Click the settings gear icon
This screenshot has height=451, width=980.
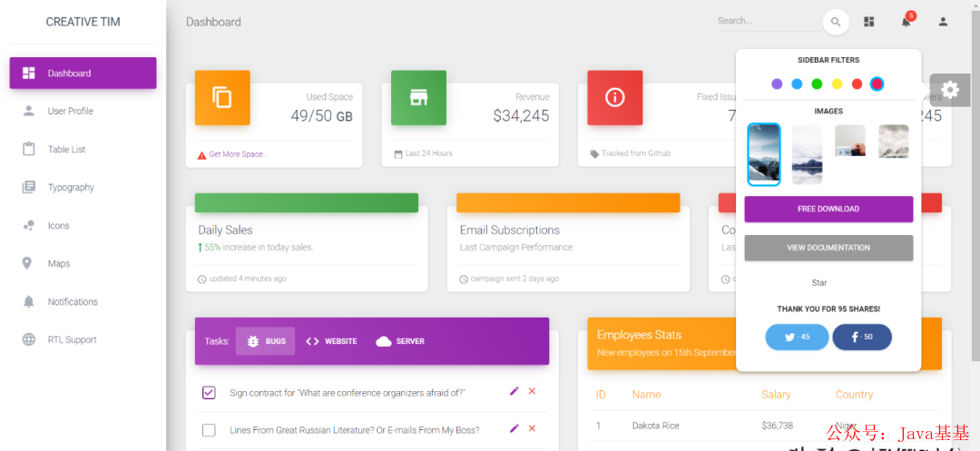pos(950,90)
